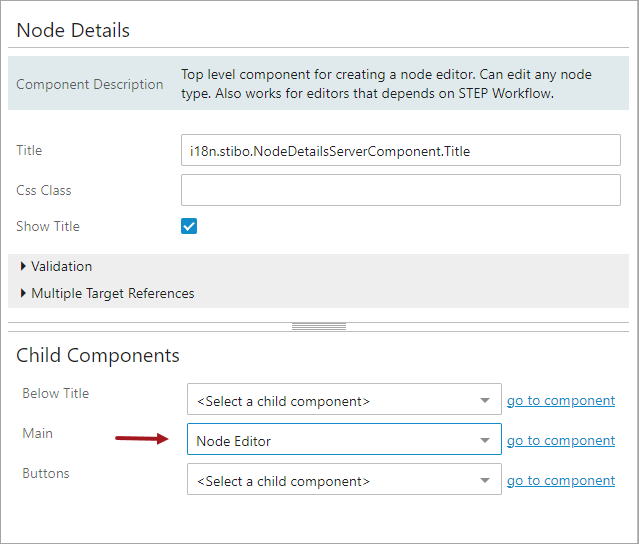Screen dimensions: 639x544
Task: Click the Css Class field label
Action: tap(44, 190)
